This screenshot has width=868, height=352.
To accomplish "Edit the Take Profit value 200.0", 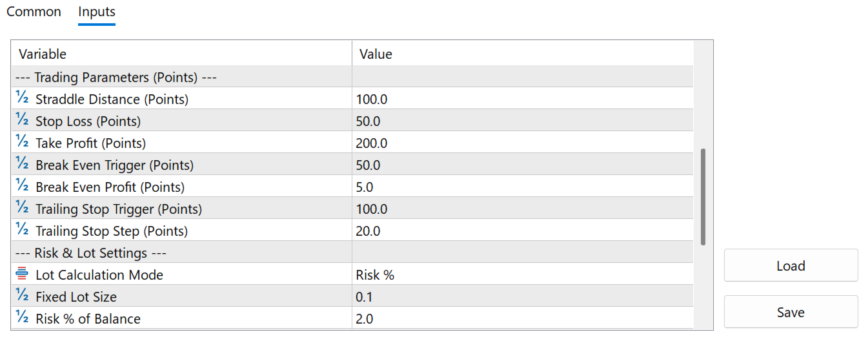I will [x=521, y=143].
